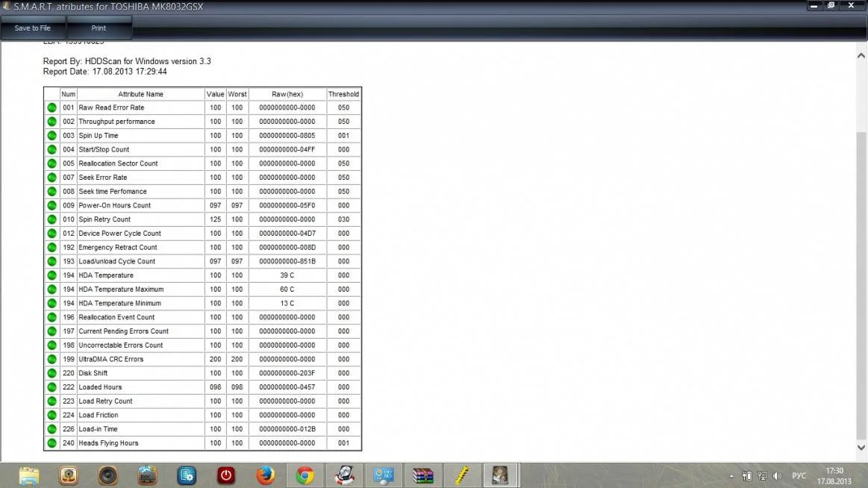The height and width of the screenshot is (488, 868).
Task: Click green status icon for Emergency Retract Count
Action: coord(52,247)
